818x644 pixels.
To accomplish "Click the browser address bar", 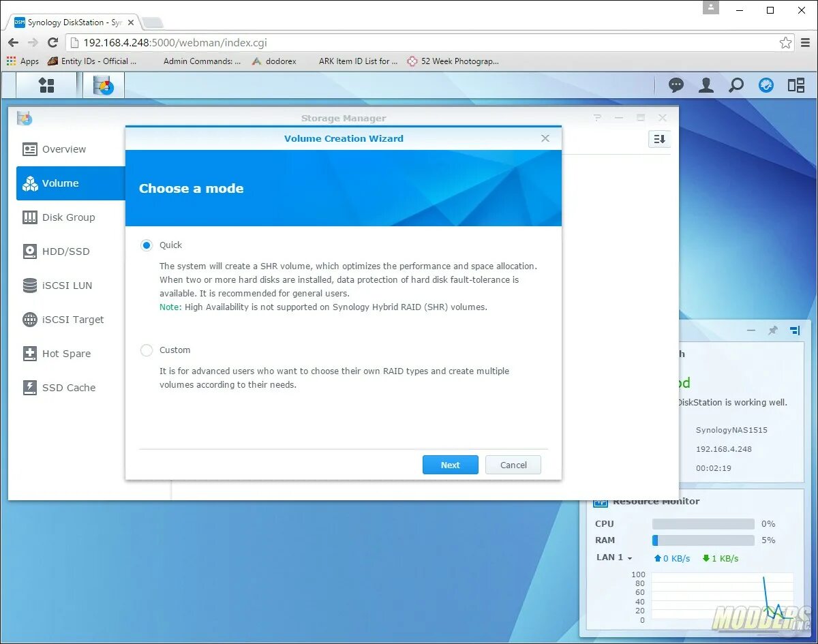I will tap(429, 42).
